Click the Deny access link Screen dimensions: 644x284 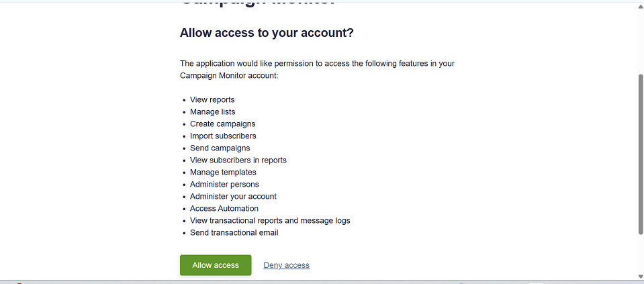point(286,265)
